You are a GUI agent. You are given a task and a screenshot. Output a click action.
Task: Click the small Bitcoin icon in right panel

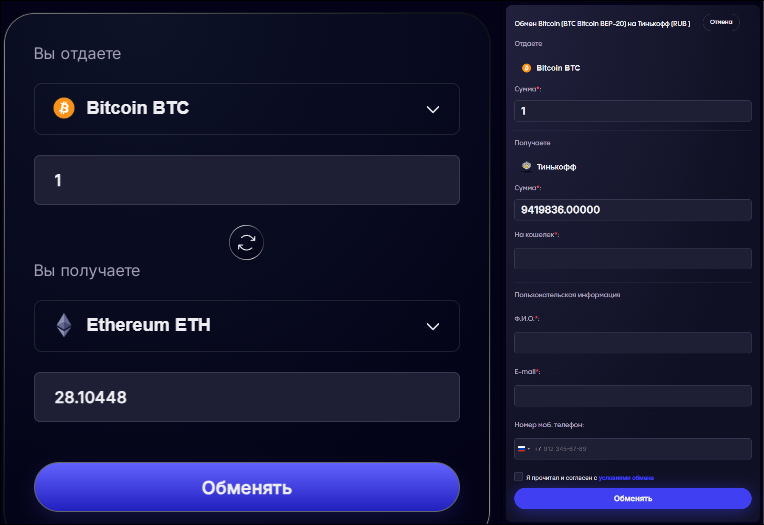click(526, 68)
